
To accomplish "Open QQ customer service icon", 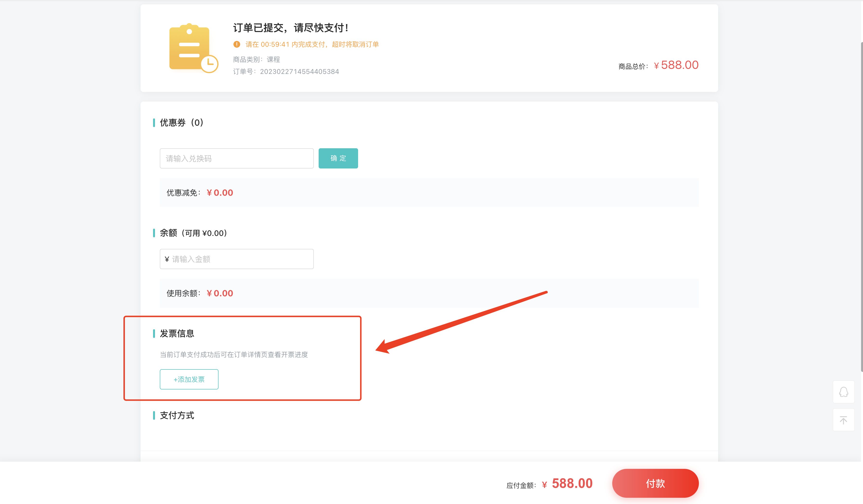I will tap(843, 392).
